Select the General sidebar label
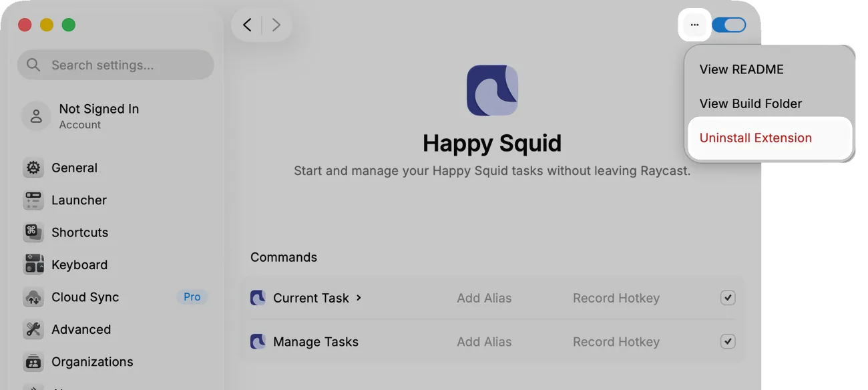Viewport: 868px width, 390px height. 74,168
